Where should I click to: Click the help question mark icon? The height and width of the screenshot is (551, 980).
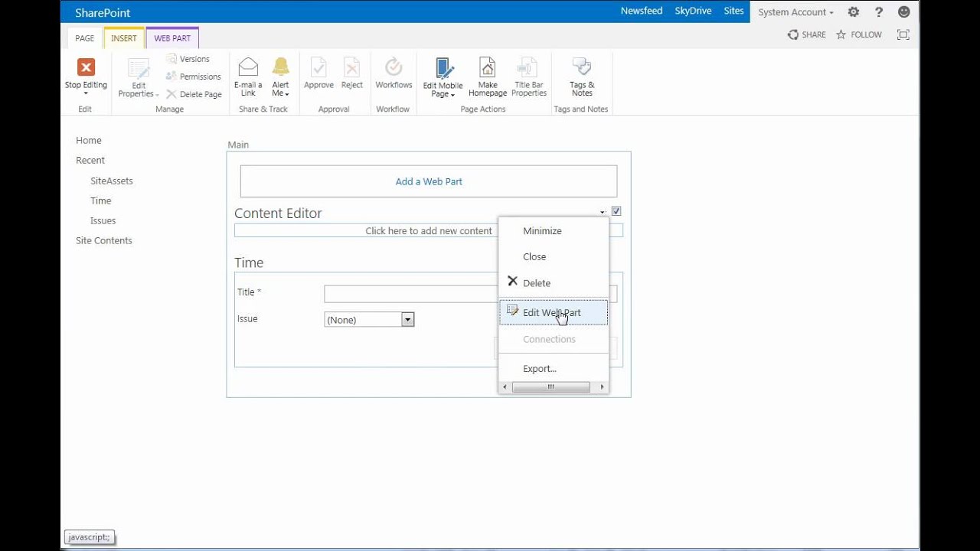879,11
